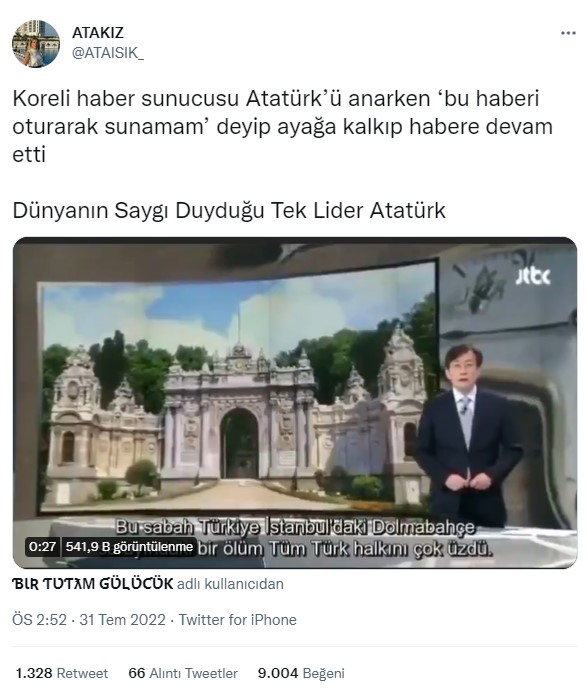
Task: Open BIR TUTAM GÜLÜCÜK source user link
Action: (92, 583)
